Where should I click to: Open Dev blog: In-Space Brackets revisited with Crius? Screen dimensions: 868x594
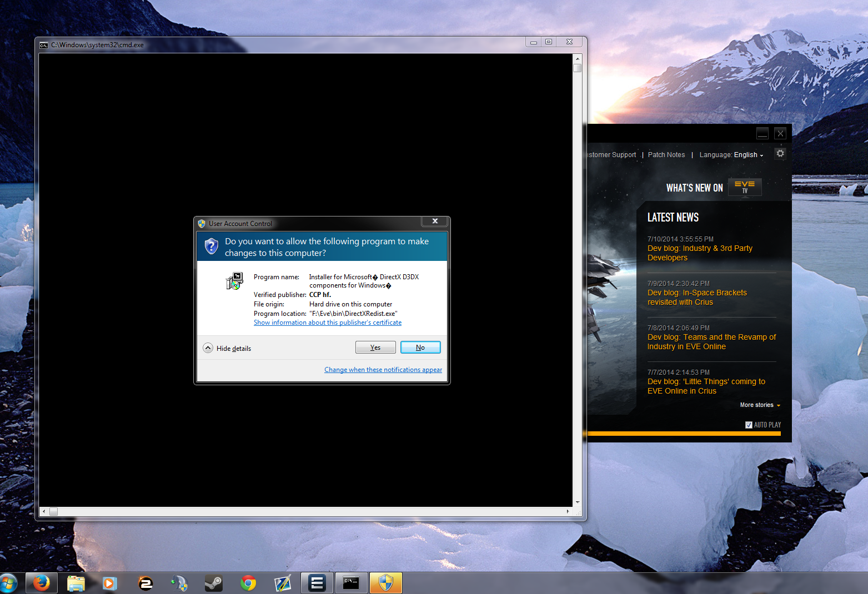pos(697,298)
